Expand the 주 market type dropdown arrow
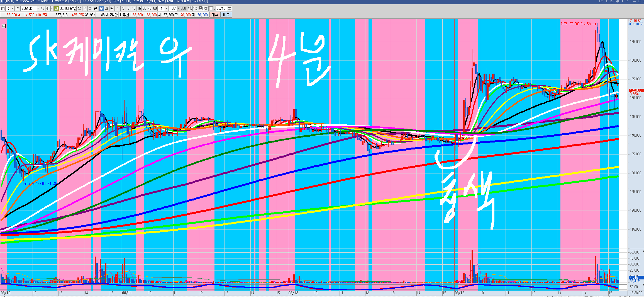The width and height of the screenshot is (644, 297). (13, 8)
